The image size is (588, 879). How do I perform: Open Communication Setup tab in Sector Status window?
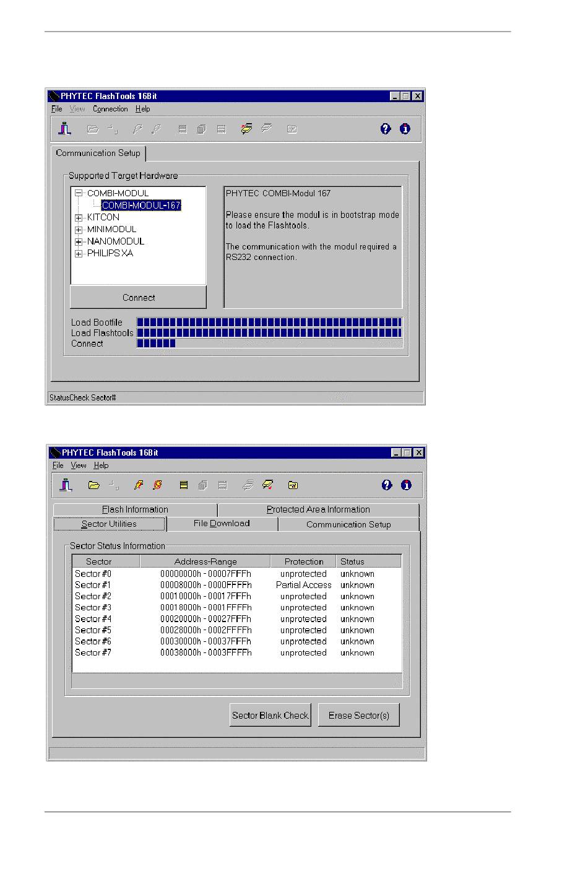click(x=348, y=524)
